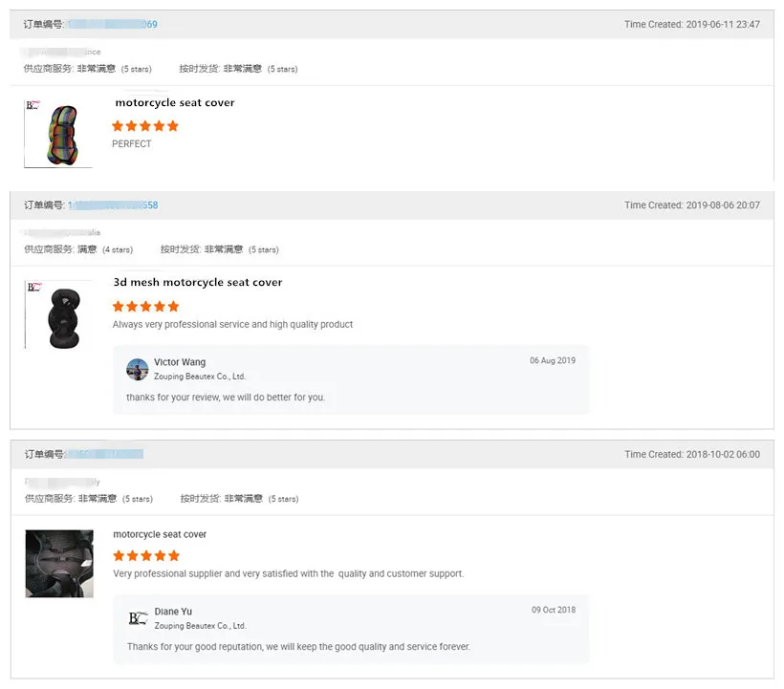
Task: Open the first order number ending in 069
Action: click(x=113, y=24)
